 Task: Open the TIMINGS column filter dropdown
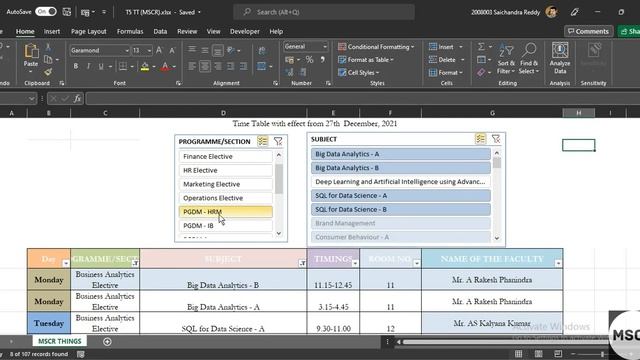[355, 264]
